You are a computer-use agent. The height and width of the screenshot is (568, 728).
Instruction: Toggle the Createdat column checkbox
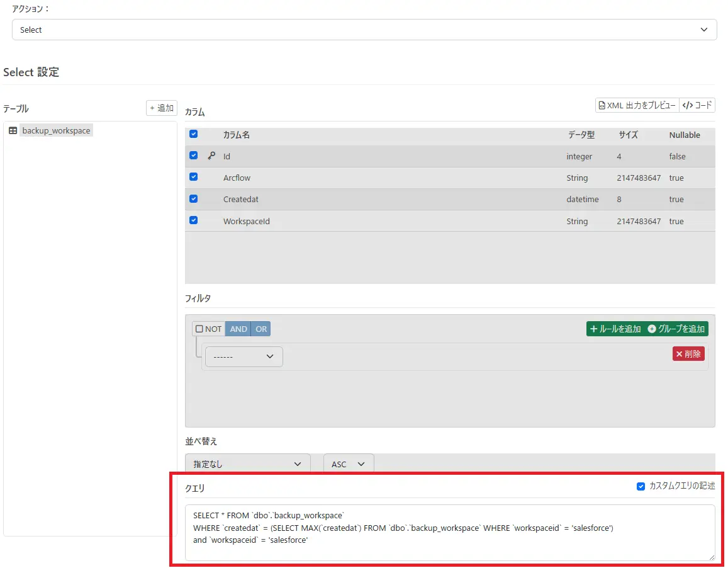[194, 198]
